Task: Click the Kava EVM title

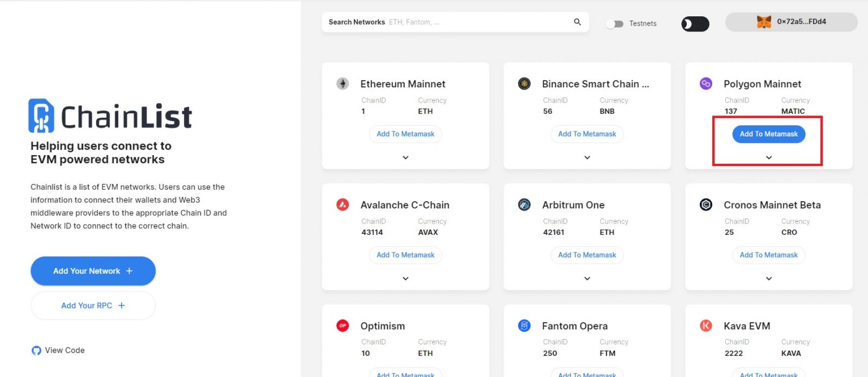Action: click(x=746, y=326)
